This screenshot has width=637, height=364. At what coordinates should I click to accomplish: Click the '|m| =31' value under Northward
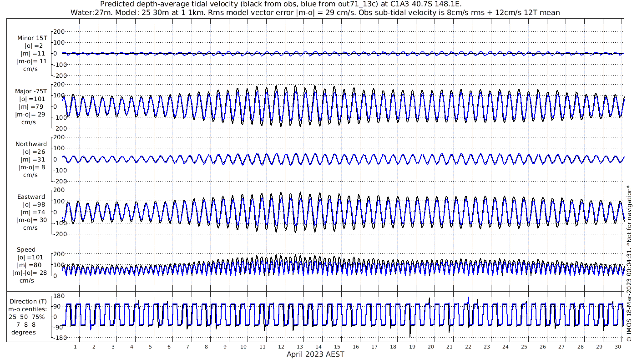(x=32, y=160)
